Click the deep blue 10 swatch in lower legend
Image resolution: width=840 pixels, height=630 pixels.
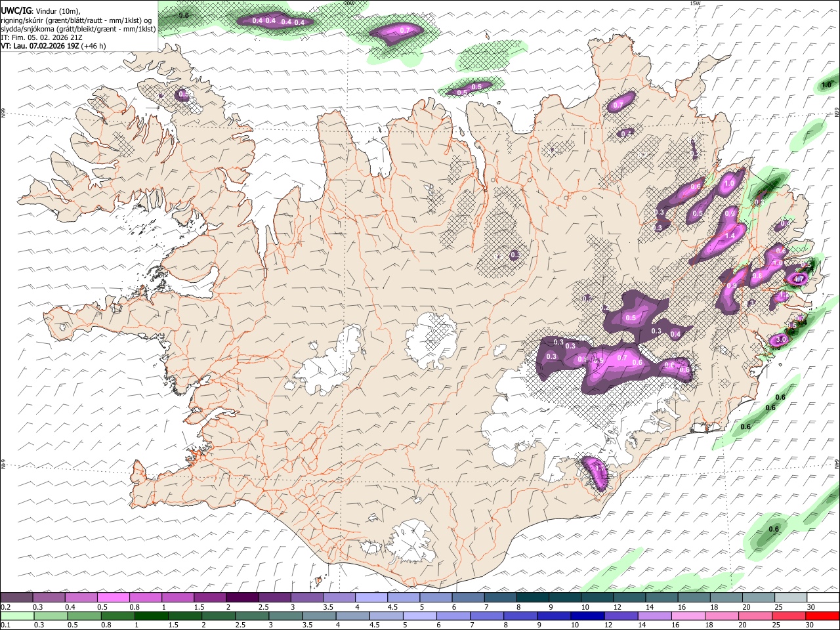coord(587,616)
